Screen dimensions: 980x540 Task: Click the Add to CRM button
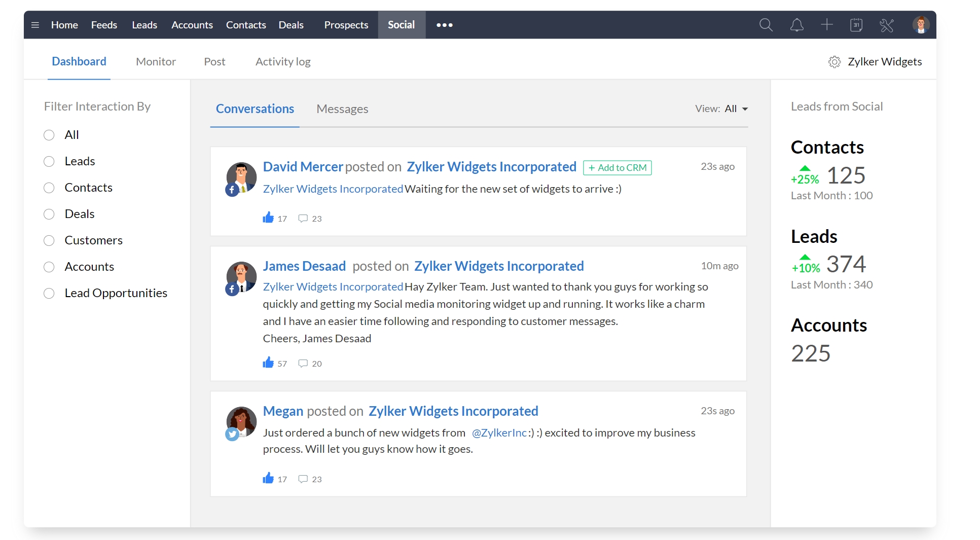[617, 167]
